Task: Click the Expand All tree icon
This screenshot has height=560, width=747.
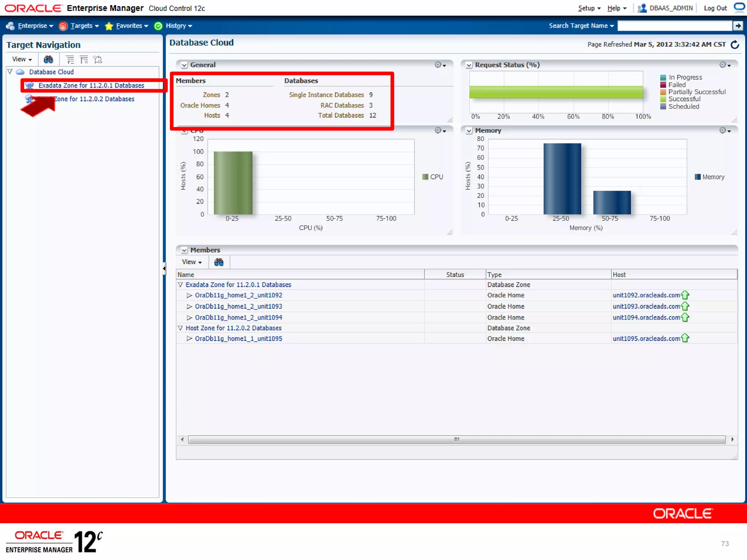Action: 70,59
